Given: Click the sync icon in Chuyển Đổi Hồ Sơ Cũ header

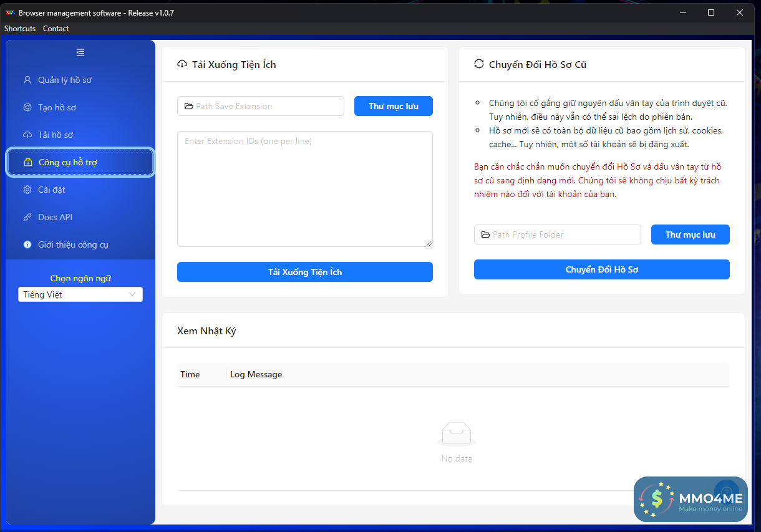Looking at the screenshot, I should coord(479,64).
